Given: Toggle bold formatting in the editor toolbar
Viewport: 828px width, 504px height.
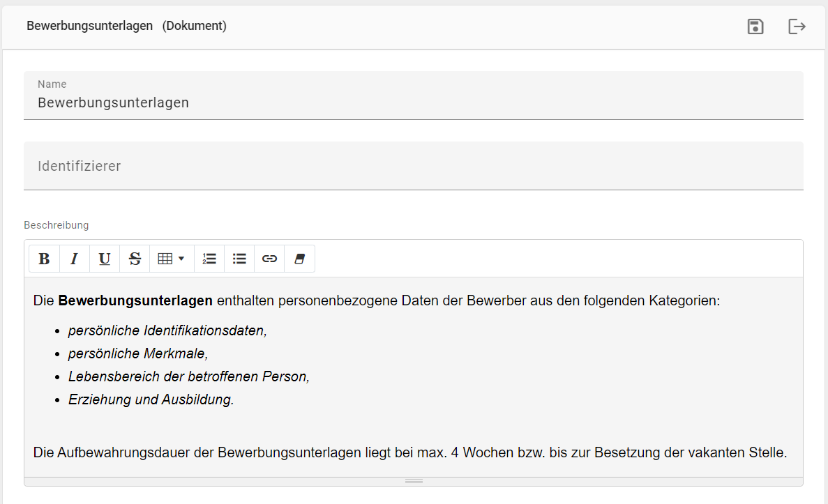Looking at the screenshot, I should pyautogui.click(x=44, y=258).
